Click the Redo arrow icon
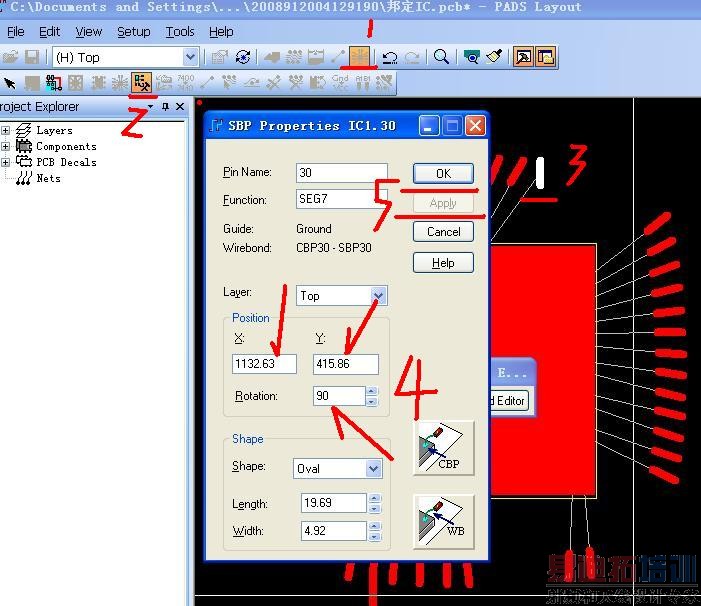This screenshot has height=606, width=701. [x=412, y=57]
